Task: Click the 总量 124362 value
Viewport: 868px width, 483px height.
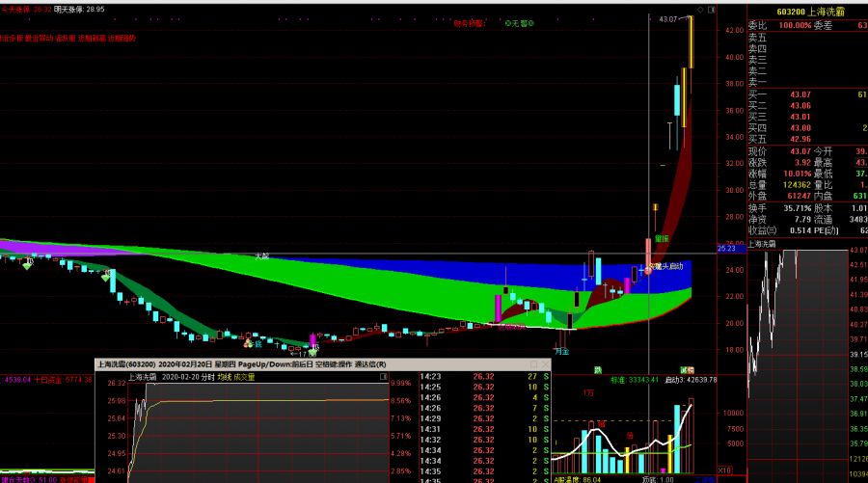Action: point(797,185)
